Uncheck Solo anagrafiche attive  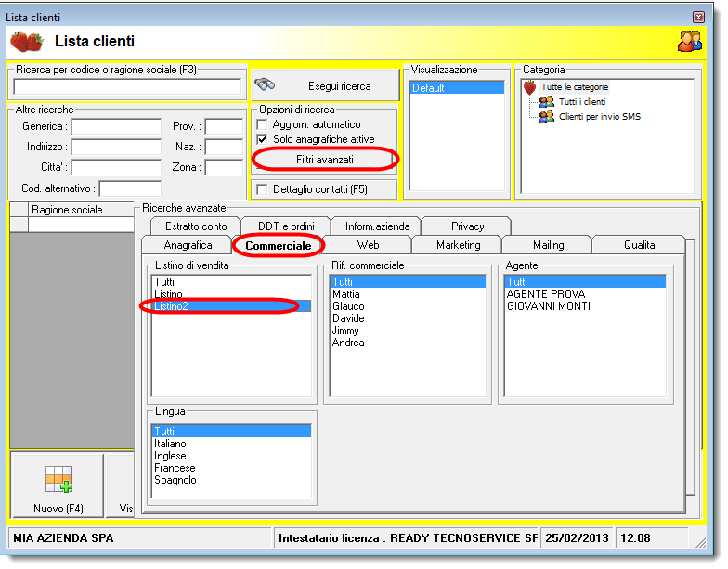click(262, 139)
